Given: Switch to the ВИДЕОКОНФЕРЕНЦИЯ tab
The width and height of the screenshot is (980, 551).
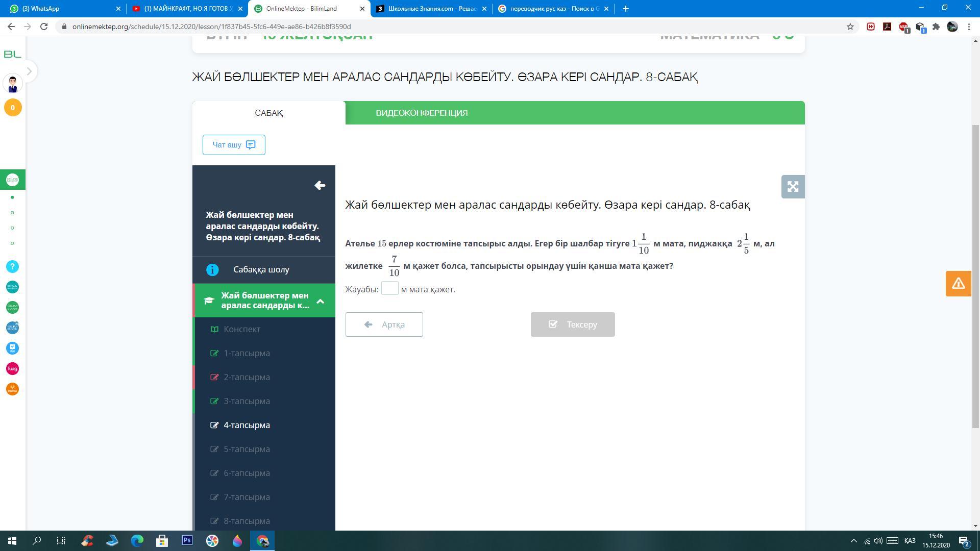Looking at the screenshot, I should 422,113.
